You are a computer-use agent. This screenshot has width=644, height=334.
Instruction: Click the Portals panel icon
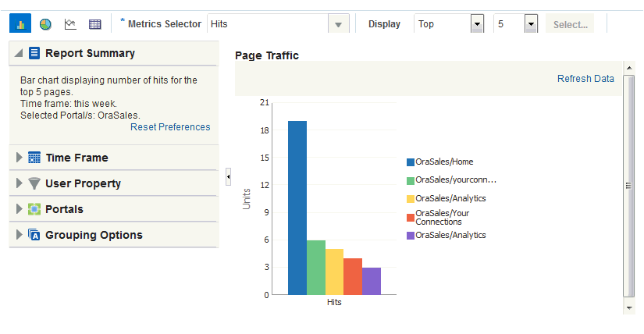point(34,209)
